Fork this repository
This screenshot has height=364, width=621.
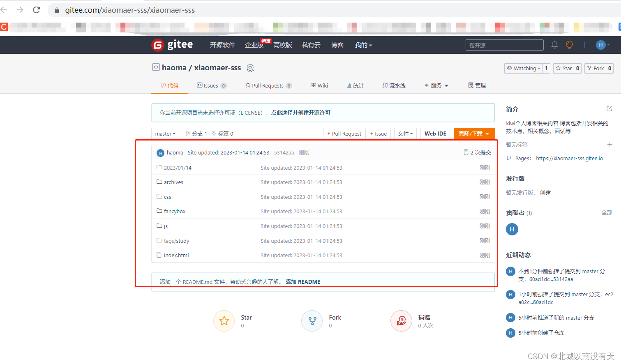(595, 68)
